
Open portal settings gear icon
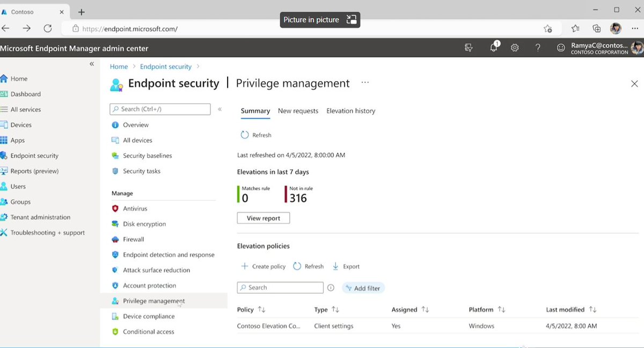pos(515,48)
